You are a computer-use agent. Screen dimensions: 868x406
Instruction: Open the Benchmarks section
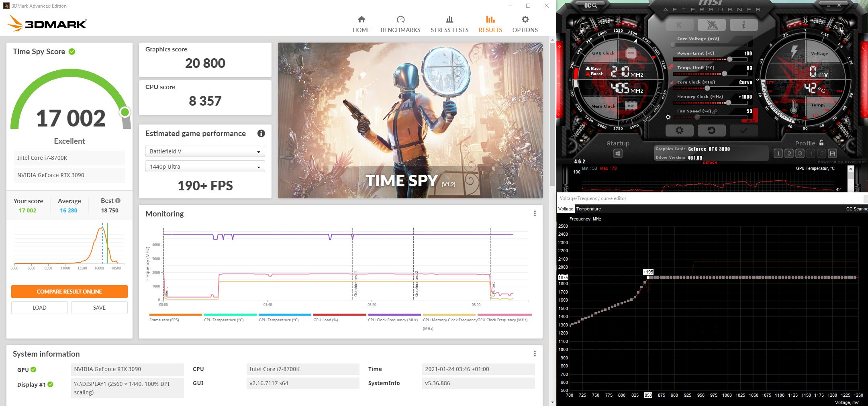click(x=400, y=24)
